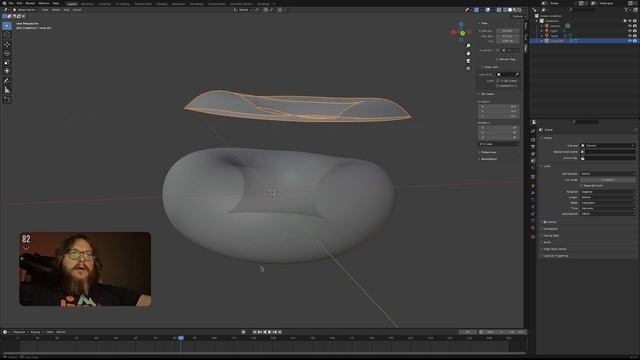The width and height of the screenshot is (640, 360).
Task: Select the Transform tool
Action: 7,71
